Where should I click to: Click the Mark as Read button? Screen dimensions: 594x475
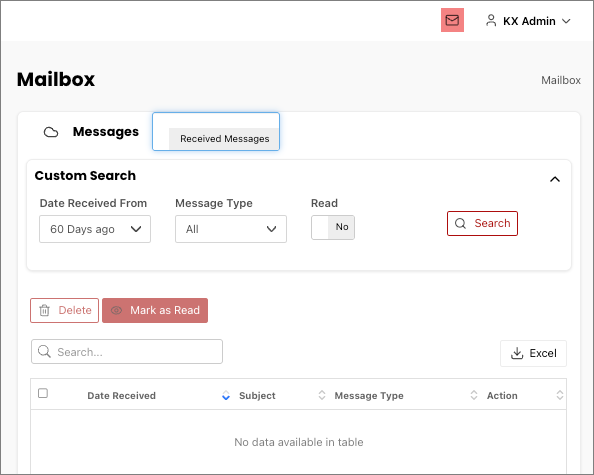click(155, 310)
